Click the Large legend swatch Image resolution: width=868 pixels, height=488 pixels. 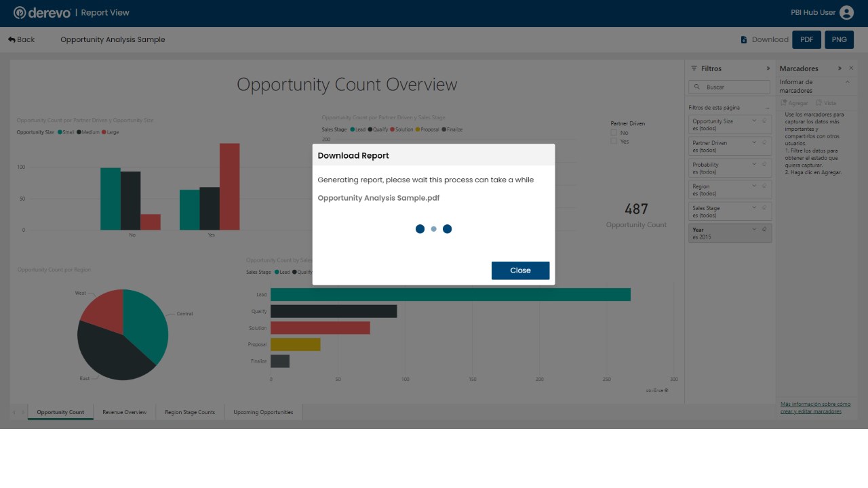click(x=104, y=132)
